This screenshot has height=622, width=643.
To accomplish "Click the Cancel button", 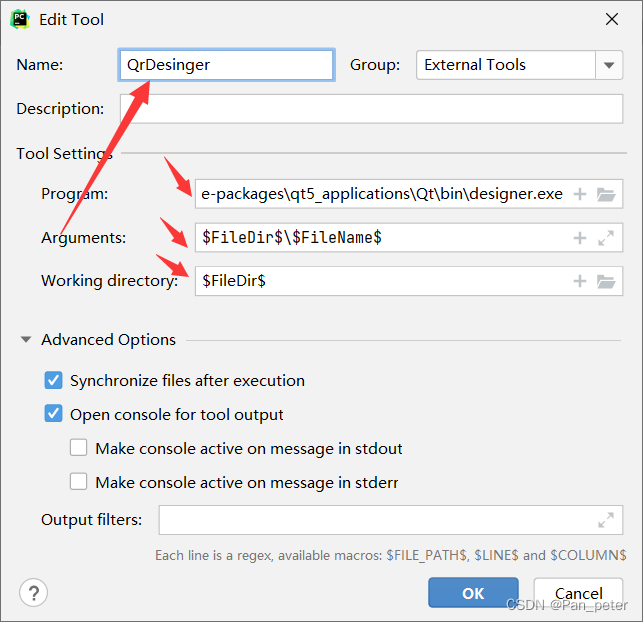I will [578, 593].
